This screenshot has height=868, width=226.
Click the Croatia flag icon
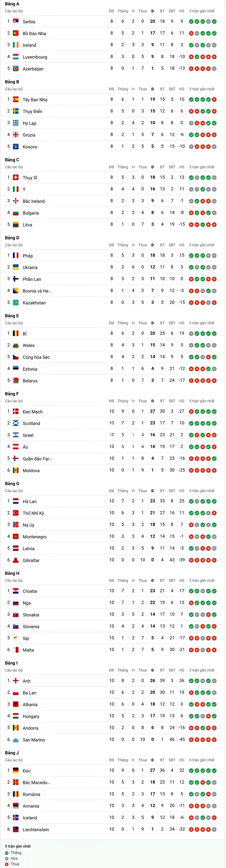pyautogui.click(x=15, y=591)
